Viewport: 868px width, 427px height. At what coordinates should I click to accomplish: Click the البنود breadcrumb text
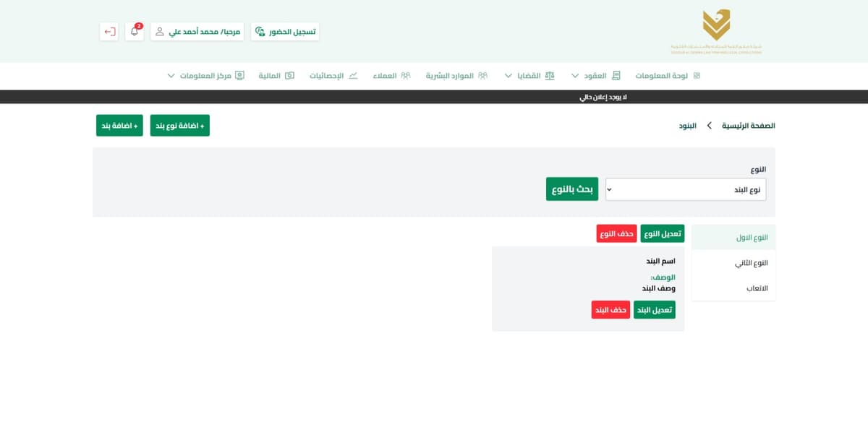pyautogui.click(x=687, y=126)
